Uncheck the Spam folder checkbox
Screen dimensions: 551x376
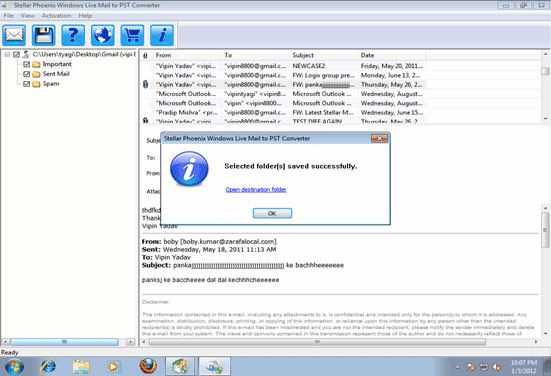[x=26, y=84]
